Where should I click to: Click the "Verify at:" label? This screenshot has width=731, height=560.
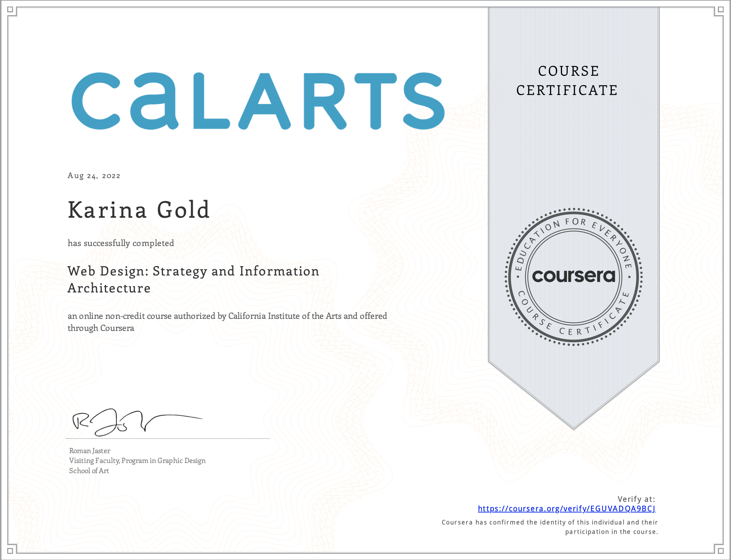(636, 499)
